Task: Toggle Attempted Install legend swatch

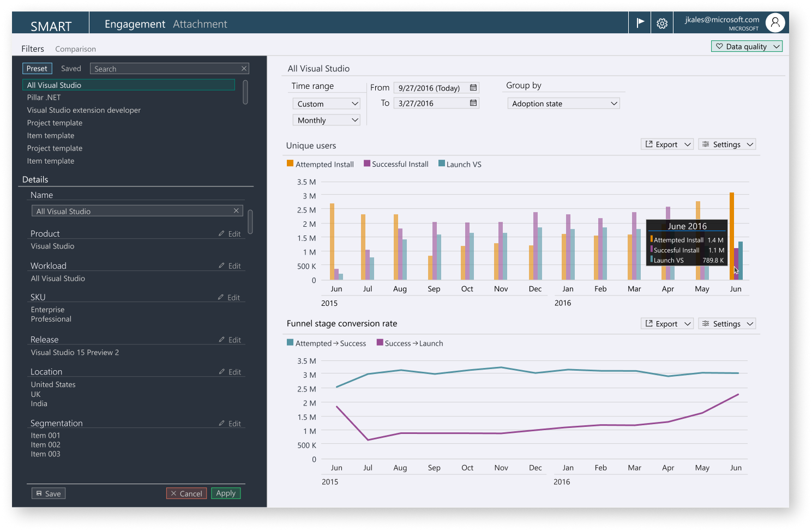Action: point(290,164)
